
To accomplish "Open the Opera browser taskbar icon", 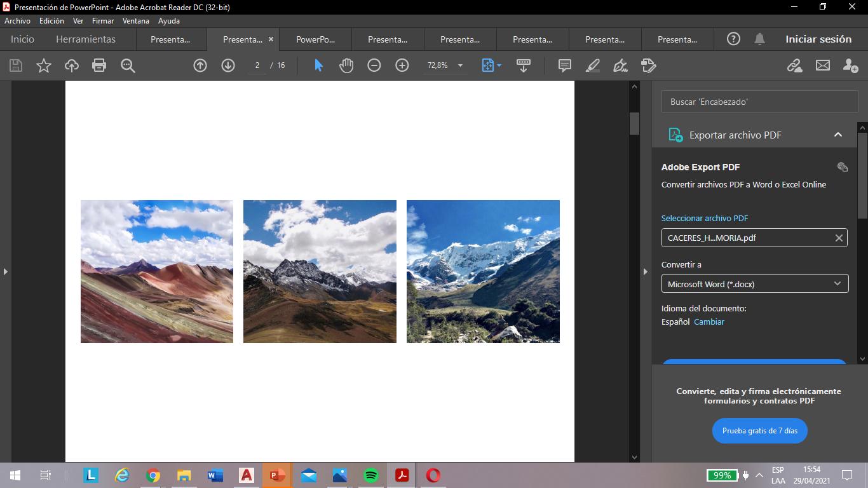I will point(433,475).
